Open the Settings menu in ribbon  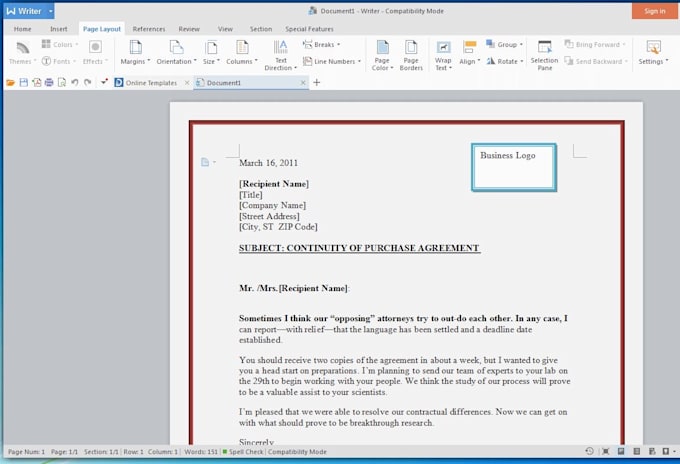[x=653, y=52]
